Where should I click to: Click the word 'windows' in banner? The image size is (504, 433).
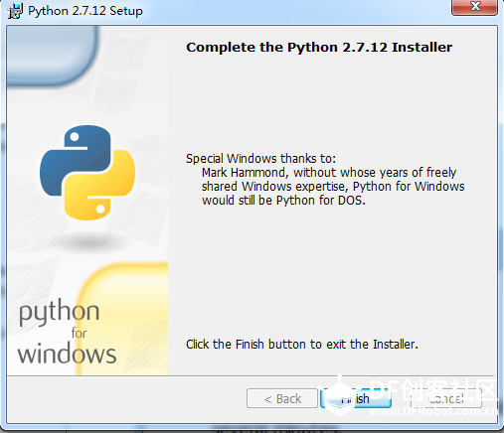click(67, 354)
